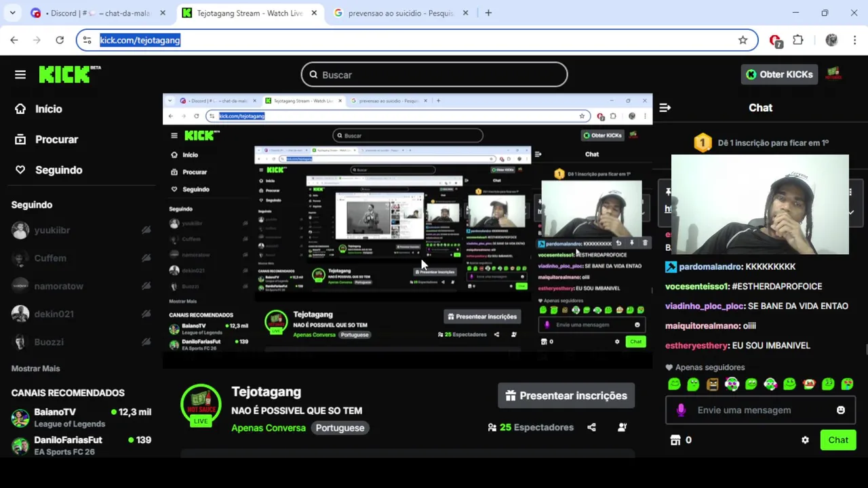Open followed channel dekin021
Screen dimensions: 868x488
pos(54,314)
